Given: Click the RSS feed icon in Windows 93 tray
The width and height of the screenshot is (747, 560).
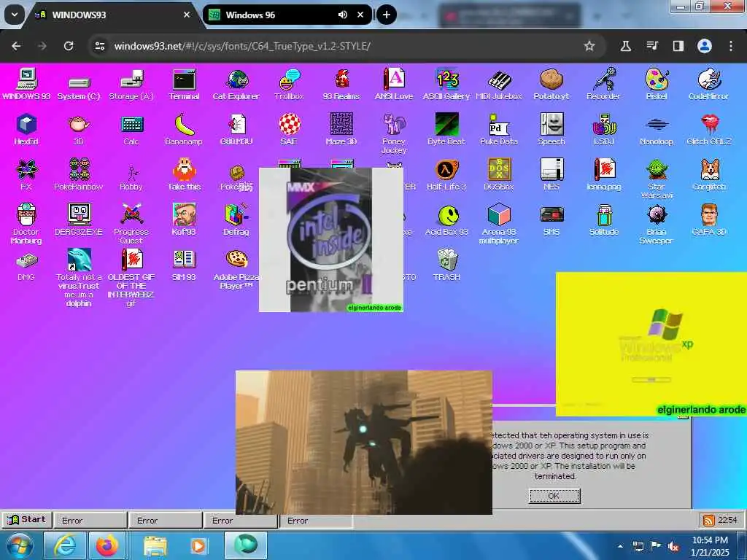Looking at the screenshot, I should (708, 520).
